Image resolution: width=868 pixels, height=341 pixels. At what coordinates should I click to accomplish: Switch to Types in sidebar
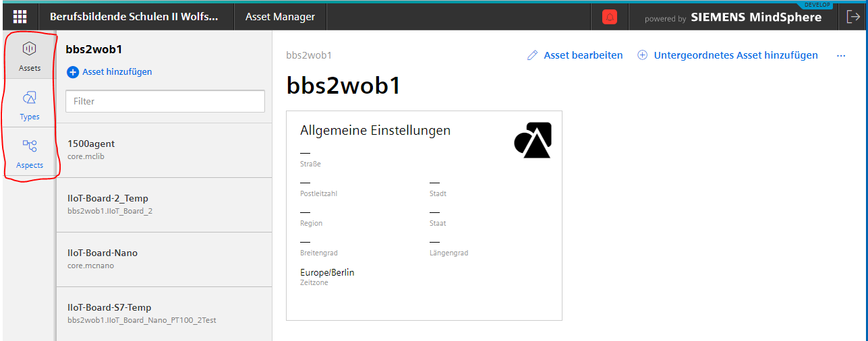point(30,104)
